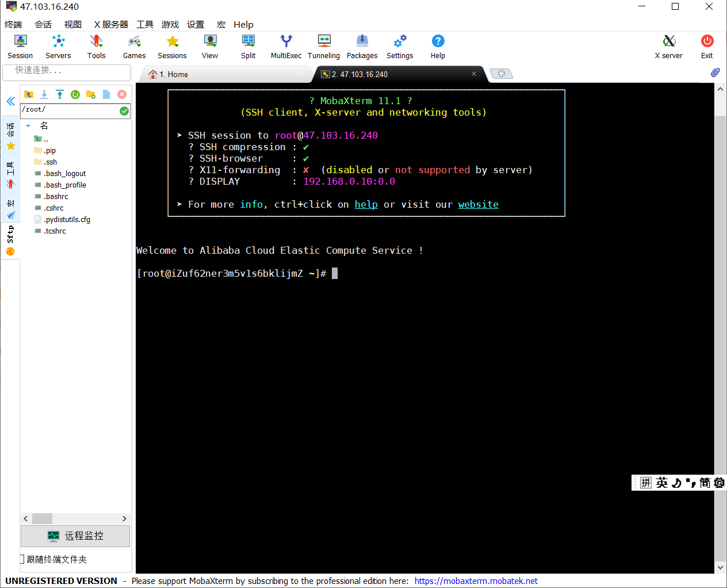The image size is (727, 588).
Task: Open the 终端 menu
Action: (13, 25)
